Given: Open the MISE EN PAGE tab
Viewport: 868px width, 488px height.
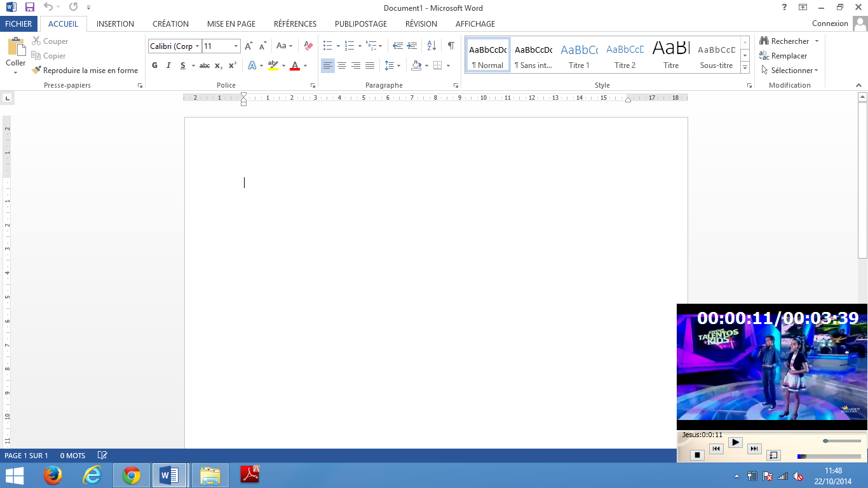Looking at the screenshot, I should click(231, 24).
